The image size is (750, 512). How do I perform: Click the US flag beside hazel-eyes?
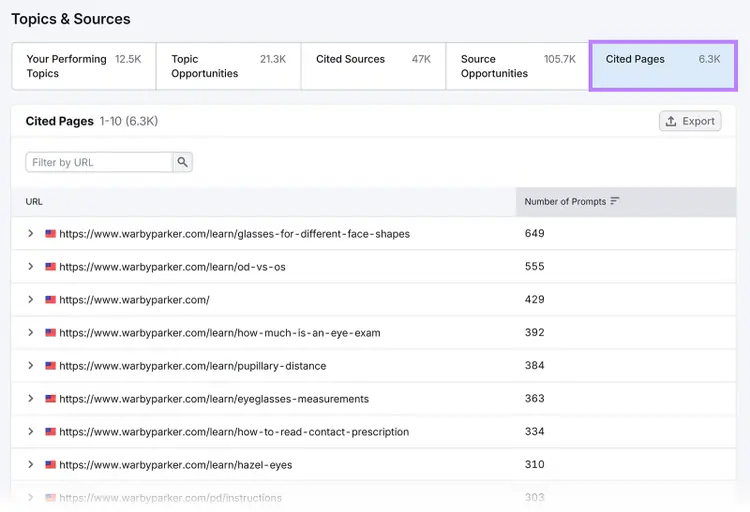(x=50, y=465)
